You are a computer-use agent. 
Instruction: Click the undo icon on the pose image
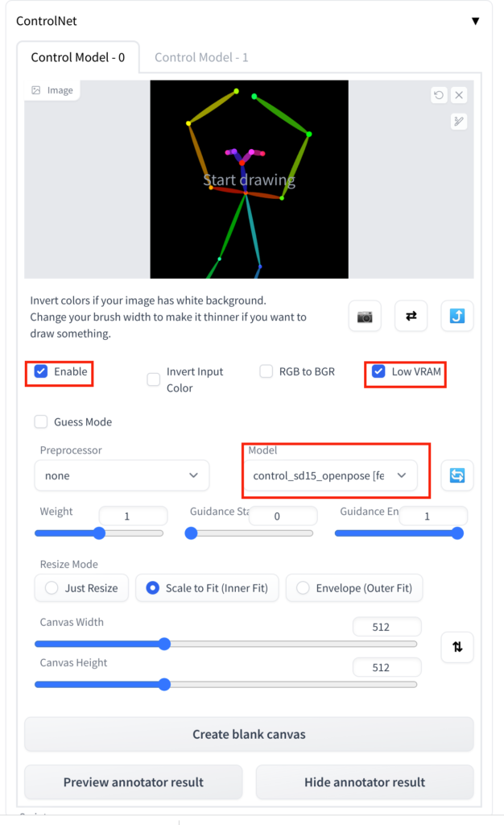pyautogui.click(x=439, y=95)
